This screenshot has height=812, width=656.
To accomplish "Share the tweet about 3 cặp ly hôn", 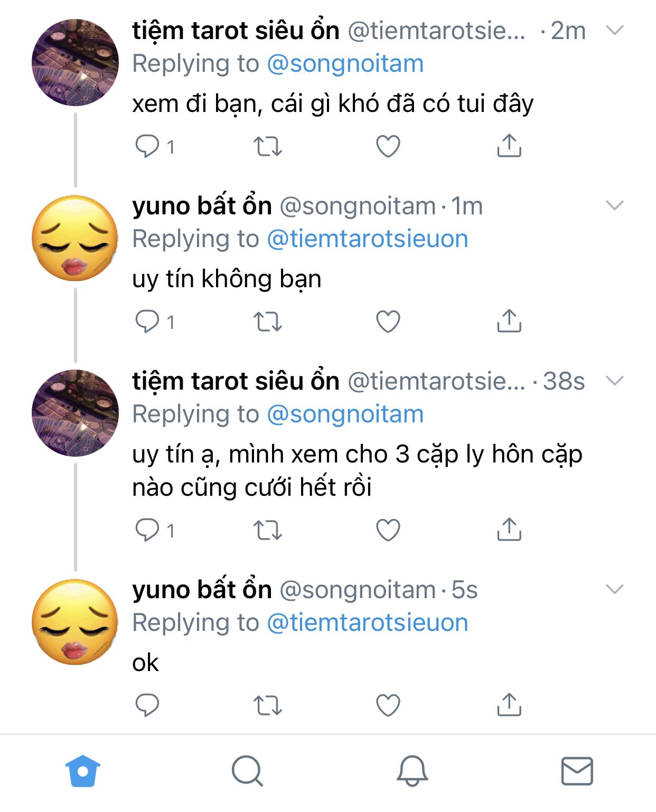I will pos(509,530).
